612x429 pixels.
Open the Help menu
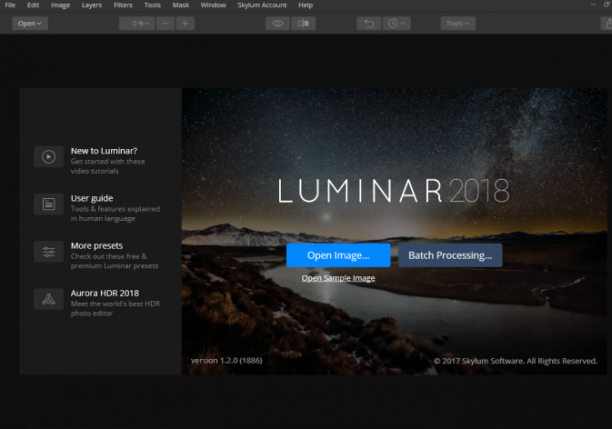pyautogui.click(x=305, y=5)
